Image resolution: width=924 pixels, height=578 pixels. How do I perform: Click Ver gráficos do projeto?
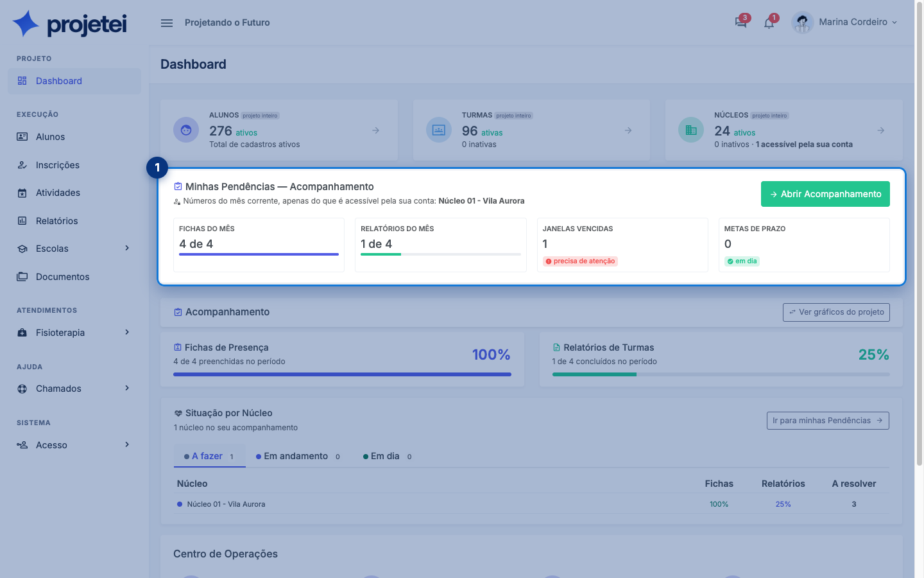click(x=836, y=312)
